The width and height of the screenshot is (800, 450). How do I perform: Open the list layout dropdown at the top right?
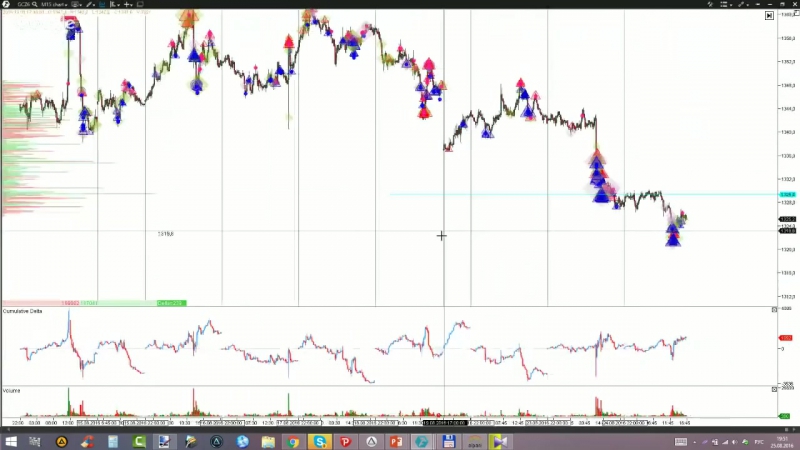(725, 4)
